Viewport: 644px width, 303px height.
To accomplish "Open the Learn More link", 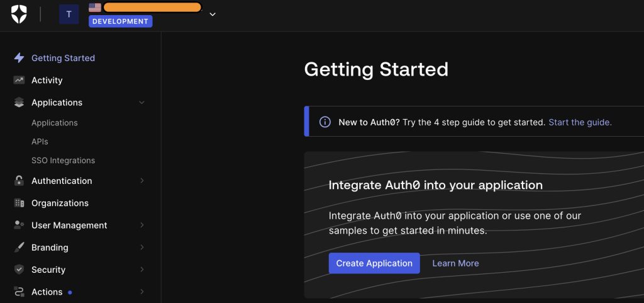I will pos(455,263).
